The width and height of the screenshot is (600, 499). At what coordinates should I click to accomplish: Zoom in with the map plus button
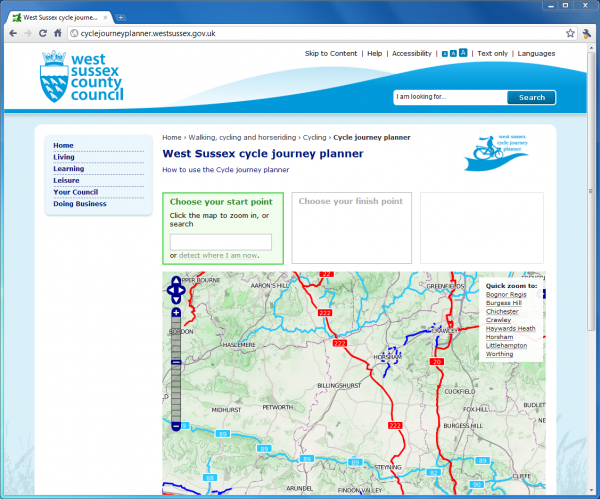(176, 312)
